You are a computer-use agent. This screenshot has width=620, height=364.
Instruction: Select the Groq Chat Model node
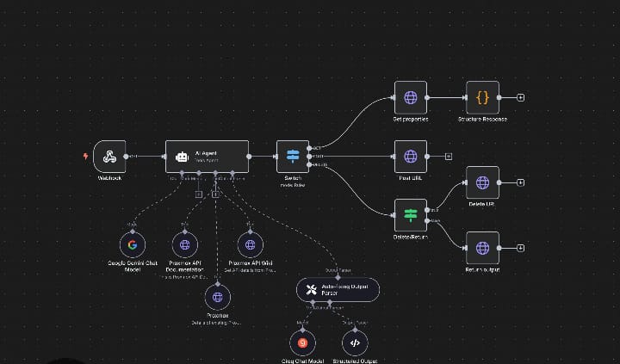302,343
